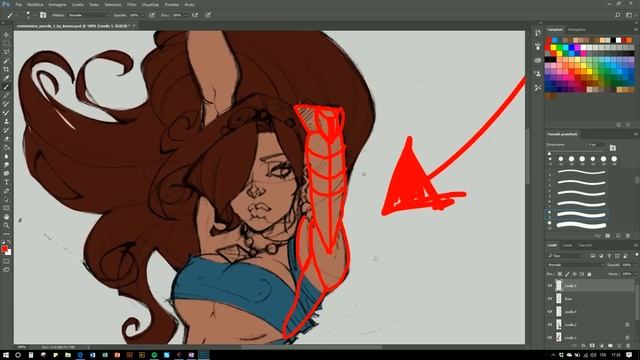Select the Livello 4 layer row

tap(590, 312)
